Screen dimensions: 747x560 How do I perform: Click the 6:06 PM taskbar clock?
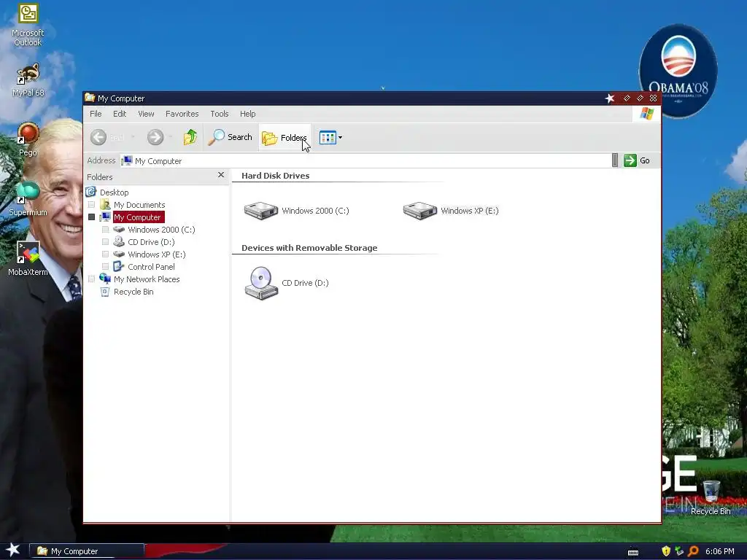[x=719, y=551]
